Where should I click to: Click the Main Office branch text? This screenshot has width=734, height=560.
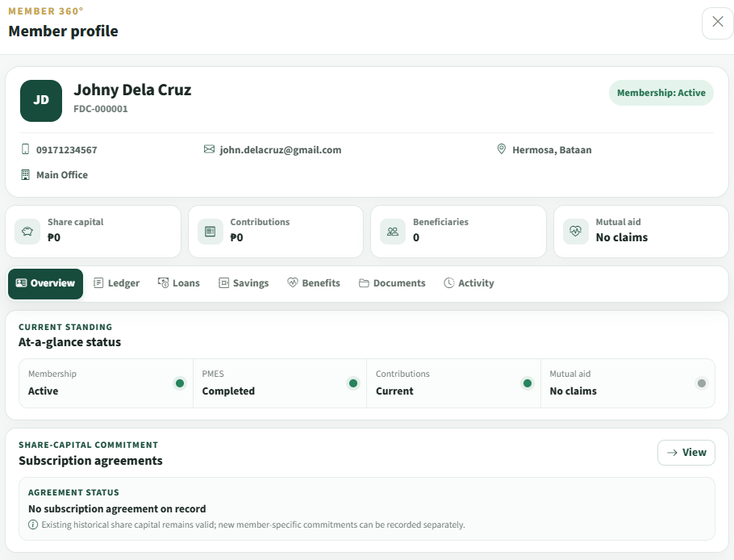[62, 174]
